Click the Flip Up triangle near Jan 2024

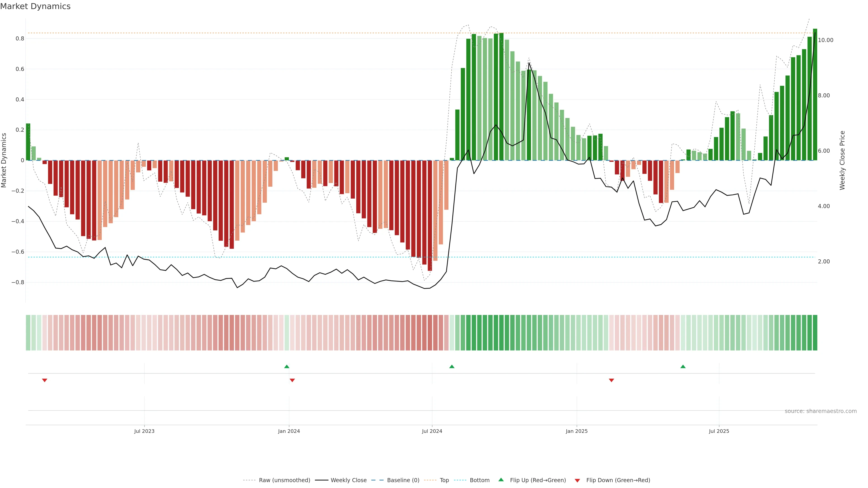[x=287, y=366]
